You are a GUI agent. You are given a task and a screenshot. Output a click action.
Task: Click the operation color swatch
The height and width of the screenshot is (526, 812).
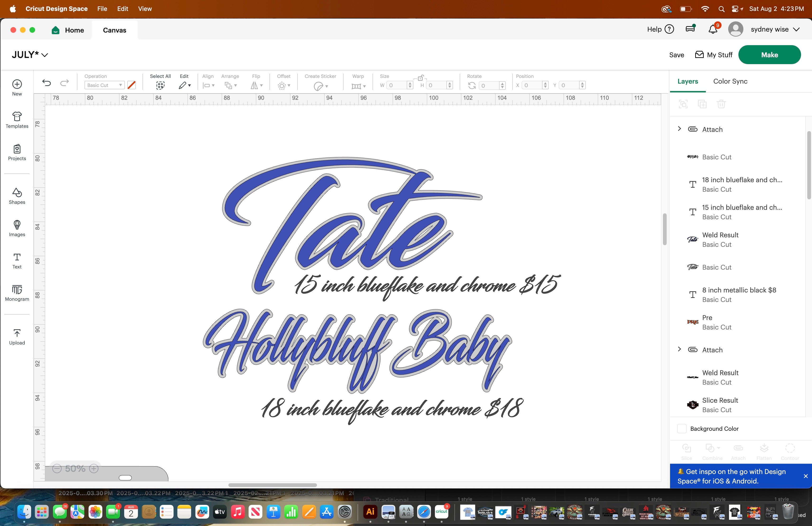tap(131, 85)
